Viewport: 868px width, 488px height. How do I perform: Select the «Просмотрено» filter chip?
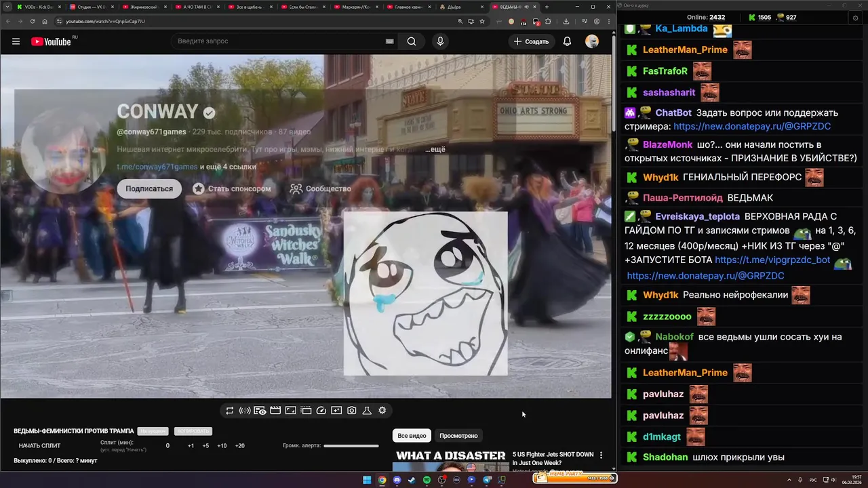coord(458,436)
